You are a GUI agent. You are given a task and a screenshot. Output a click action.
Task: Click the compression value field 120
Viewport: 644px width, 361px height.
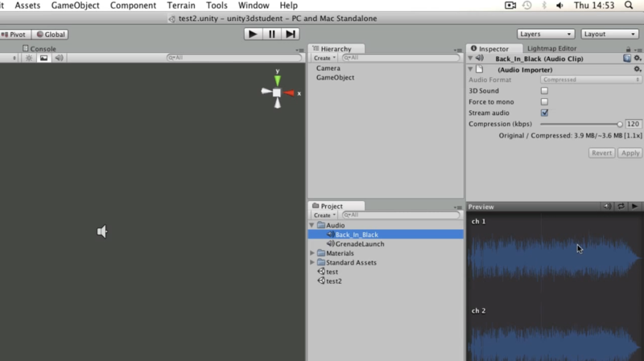(x=633, y=124)
